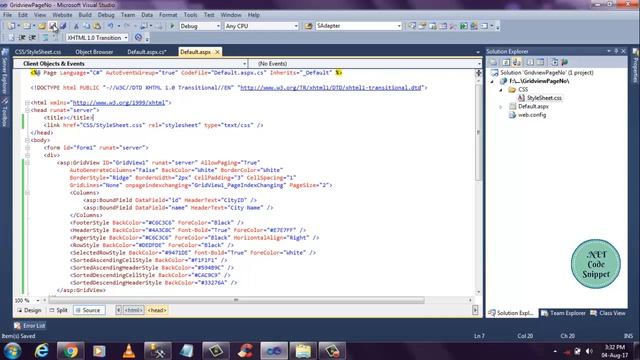Open the File menu
This screenshot has width=640, height=360.
tap(7, 15)
